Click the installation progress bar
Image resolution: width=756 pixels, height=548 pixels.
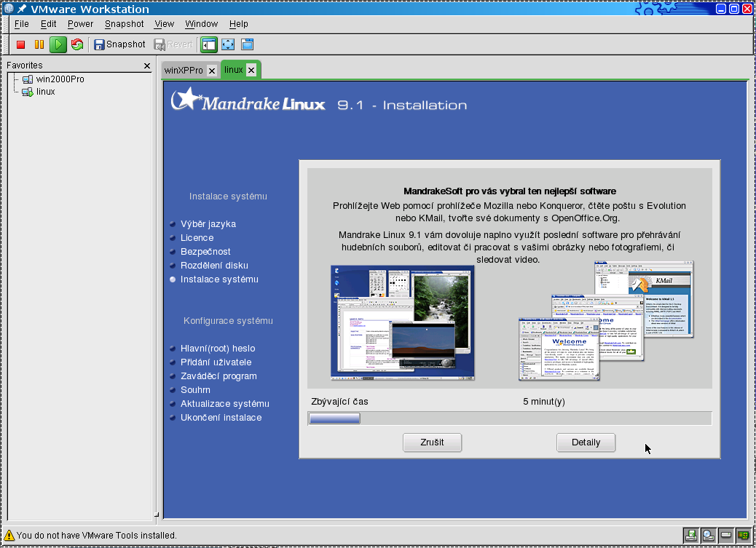[510, 418]
